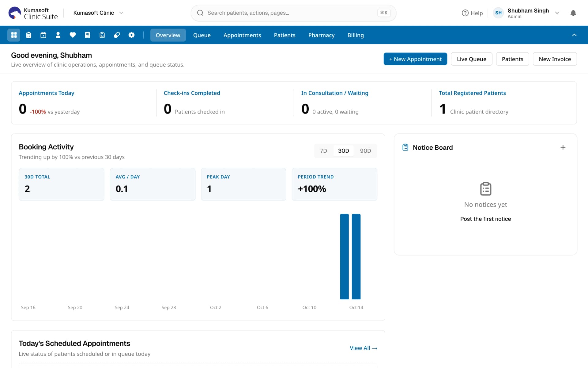Open the receipt icon in navbar

[x=87, y=35]
